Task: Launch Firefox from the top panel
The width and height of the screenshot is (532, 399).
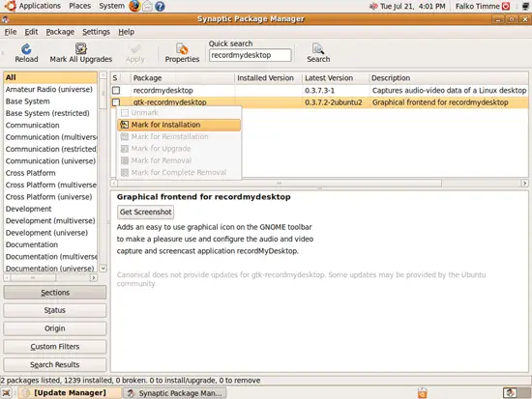Action: tap(134, 6)
